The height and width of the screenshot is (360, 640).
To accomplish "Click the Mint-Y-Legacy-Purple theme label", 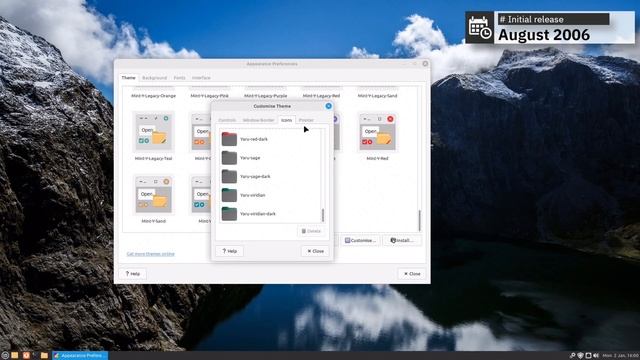I will [x=265, y=96].
